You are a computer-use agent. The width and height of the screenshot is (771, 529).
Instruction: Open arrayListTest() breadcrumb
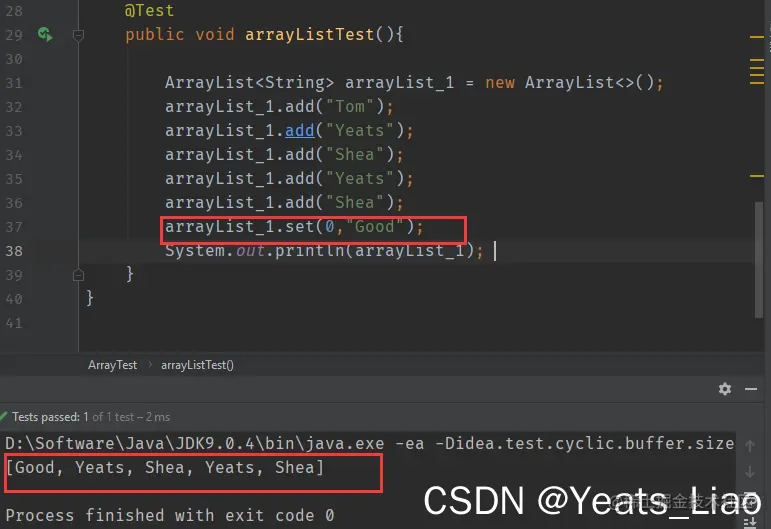[197, 365]
